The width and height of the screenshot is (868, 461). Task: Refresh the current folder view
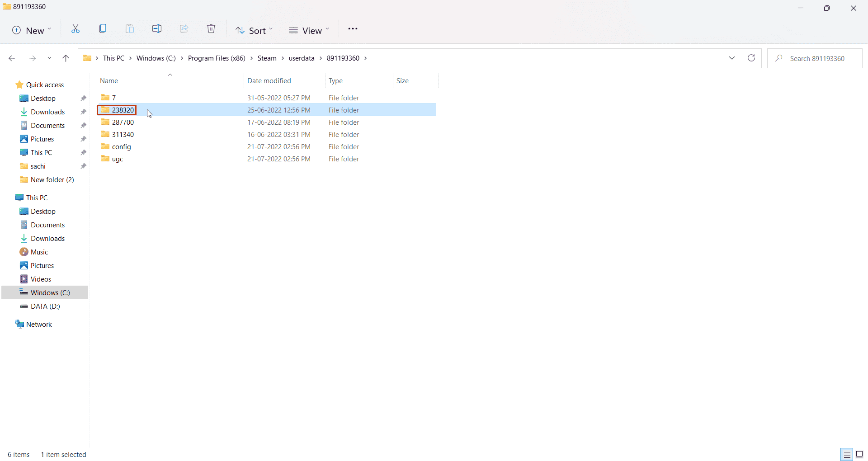751,58
